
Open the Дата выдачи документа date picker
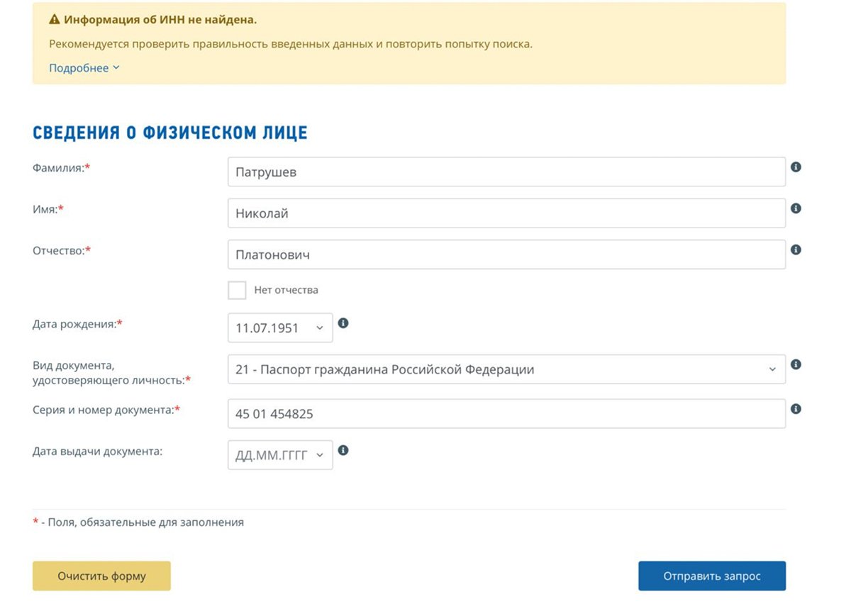coord(280,455)
